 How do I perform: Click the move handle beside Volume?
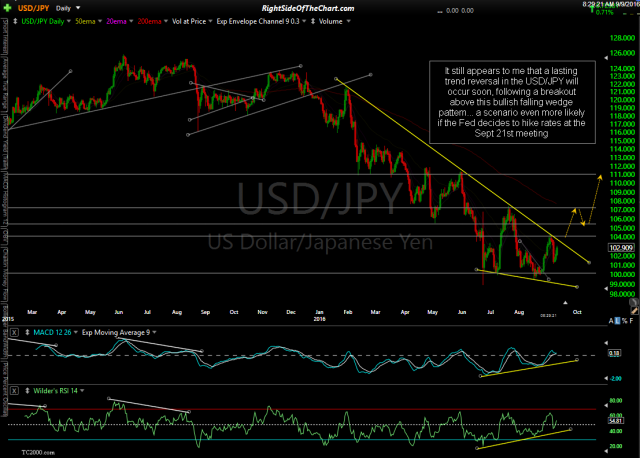[x=313, y=21]
